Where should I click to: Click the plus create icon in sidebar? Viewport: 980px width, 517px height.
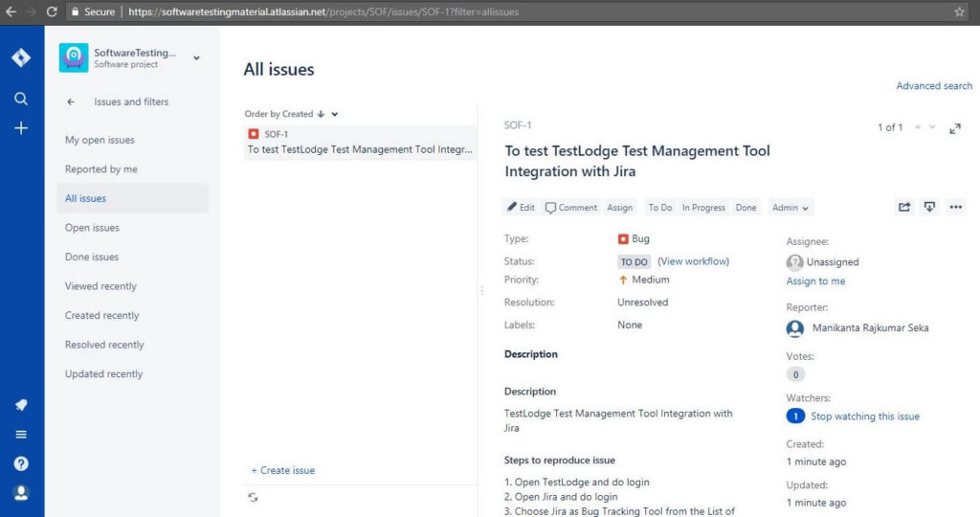21,128
